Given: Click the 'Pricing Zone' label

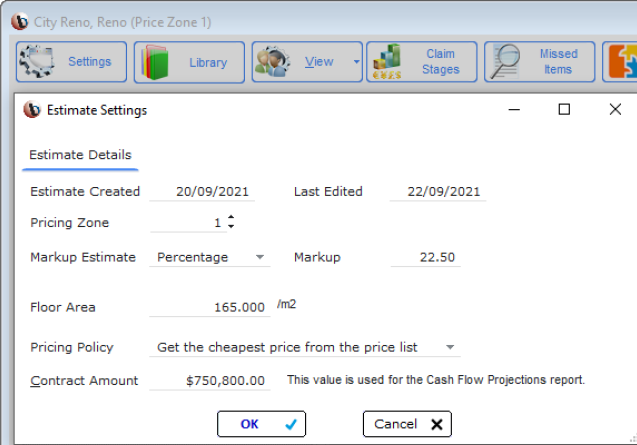Looking at the screenshot, I should point(69,223).
